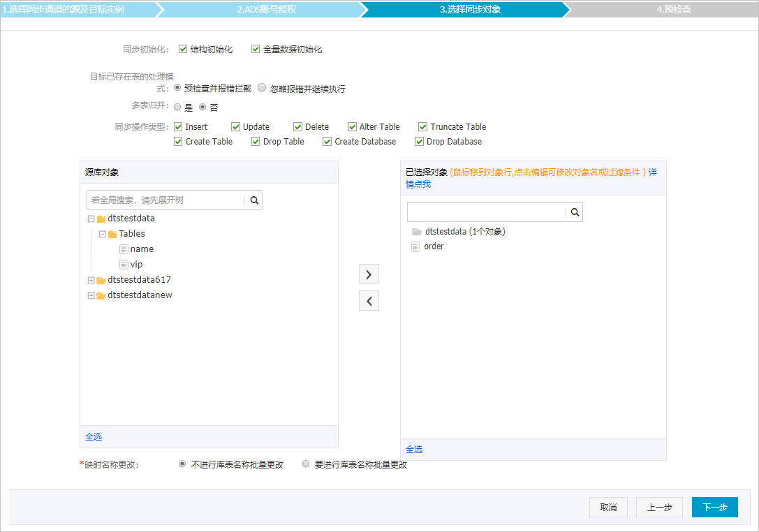Click the dtstestdata617 folder icon
Image resolution: width=759 pixels, height=532 pixels.
pos(101,280)
